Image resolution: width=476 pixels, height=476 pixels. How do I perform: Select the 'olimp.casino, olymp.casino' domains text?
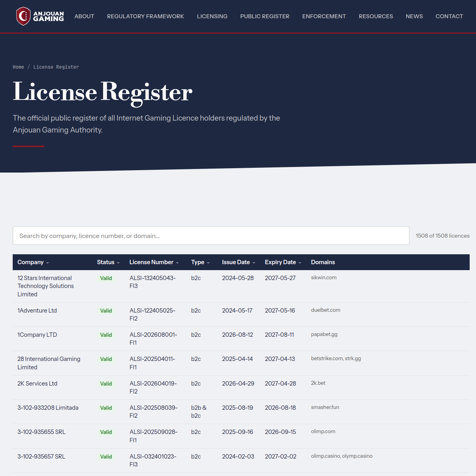click(342, 456)
